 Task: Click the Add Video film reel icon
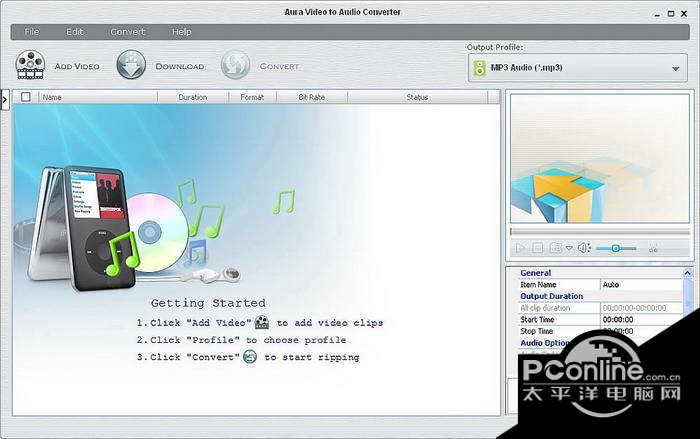click(x=30, y=65)
